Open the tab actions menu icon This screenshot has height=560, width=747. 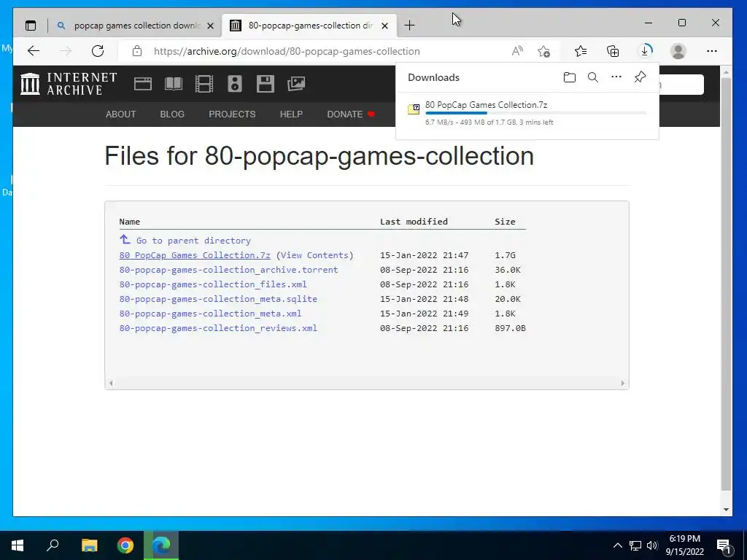(x=31, y=26)
